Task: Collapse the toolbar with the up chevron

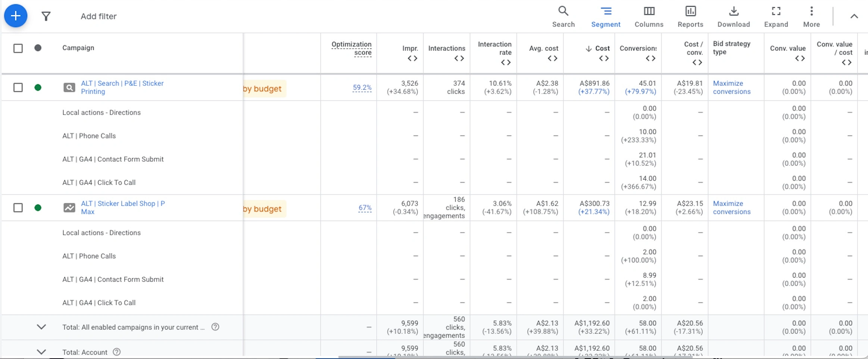Action: (x=854, y=16)
